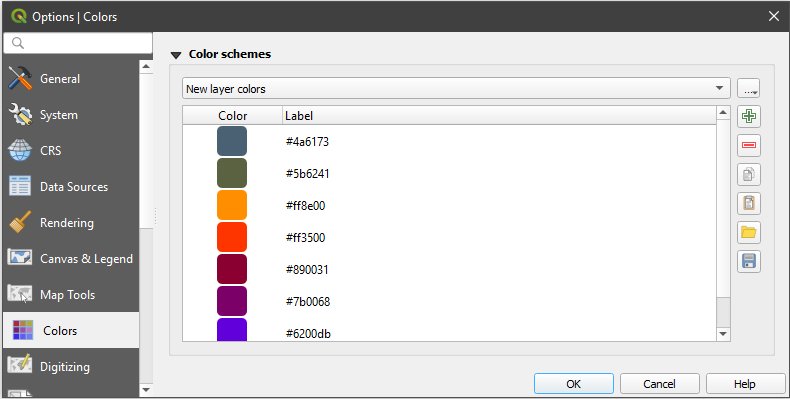Open the color scheme options menu (… button)
790x399 pixels.
(749, 89)
